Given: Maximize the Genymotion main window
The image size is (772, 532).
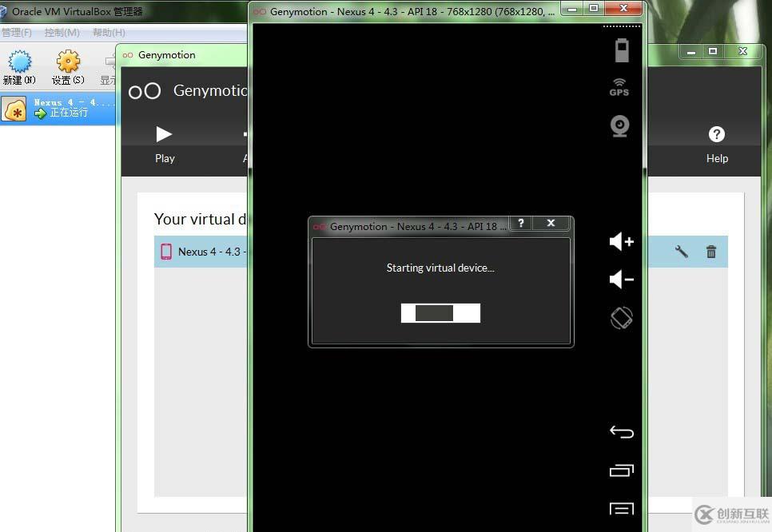Looking at the screenshot, I should tap(713, 52).
